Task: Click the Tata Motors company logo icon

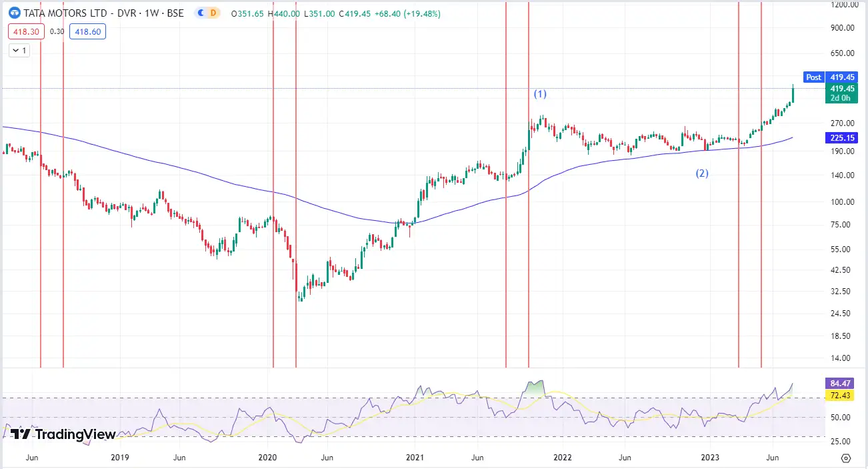Action: tap(14, 13)
